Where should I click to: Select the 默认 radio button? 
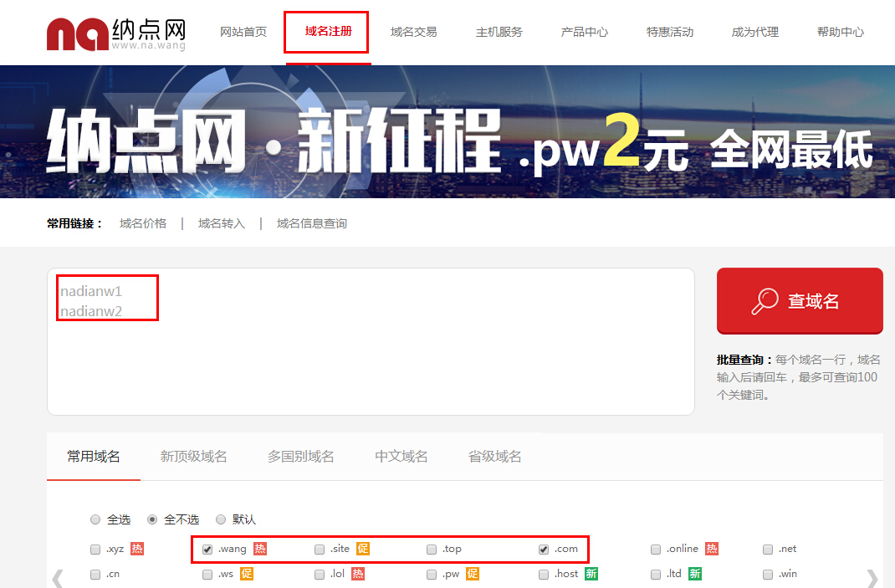click(221, 519)
